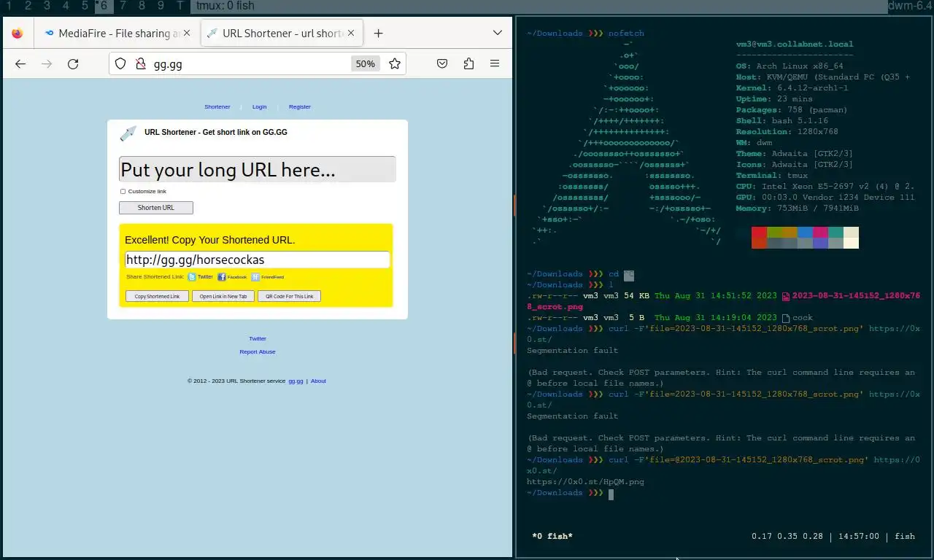The height and width of the screenshot is (560, 934).
Task: Click QR Code For This Link
Action: coord(289,296)
